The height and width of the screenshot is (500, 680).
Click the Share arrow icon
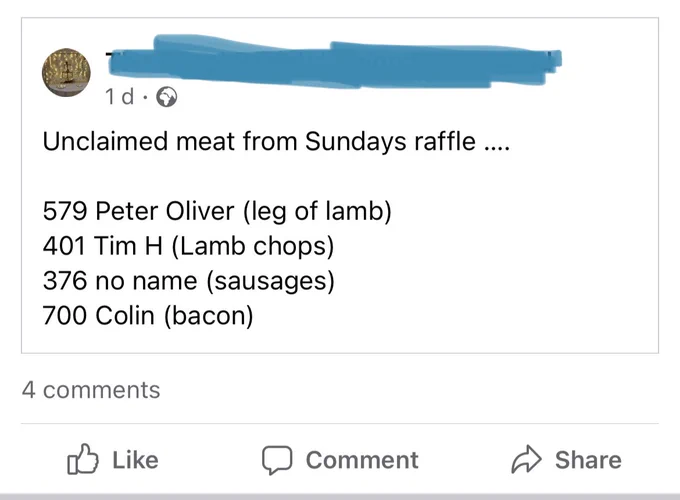click(526, 459)
